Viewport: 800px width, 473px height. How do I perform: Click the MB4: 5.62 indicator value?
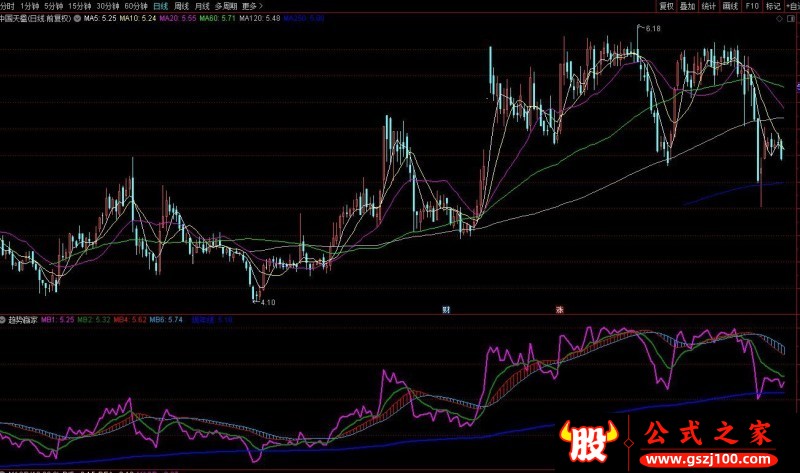click(130, 320)
